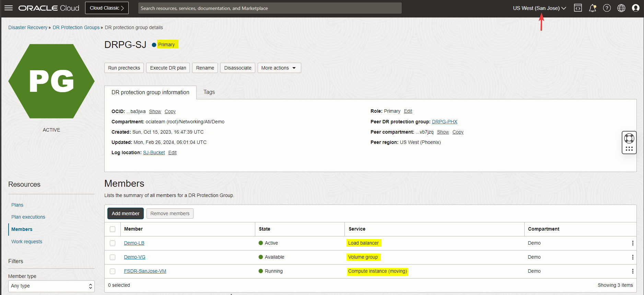
Task: Open the hamburger navigation menu
Action: tap(9, 8)
